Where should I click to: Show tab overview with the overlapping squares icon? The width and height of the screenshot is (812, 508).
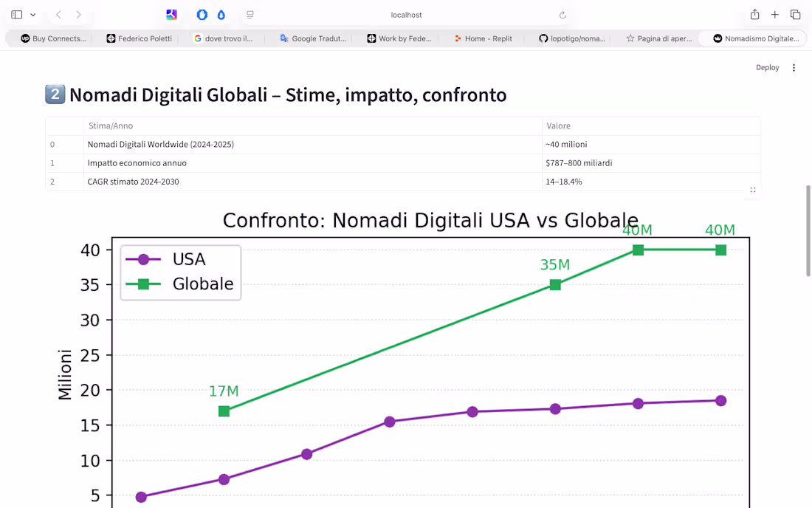795,14
